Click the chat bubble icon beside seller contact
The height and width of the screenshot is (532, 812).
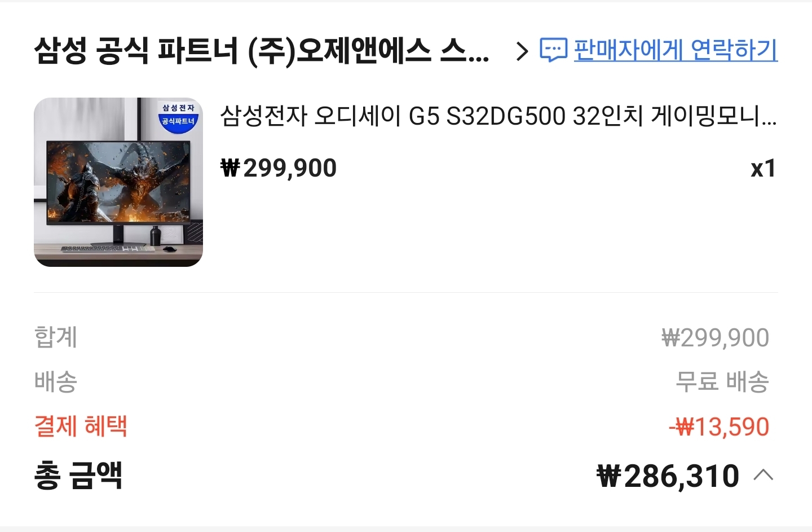point(553,50)
